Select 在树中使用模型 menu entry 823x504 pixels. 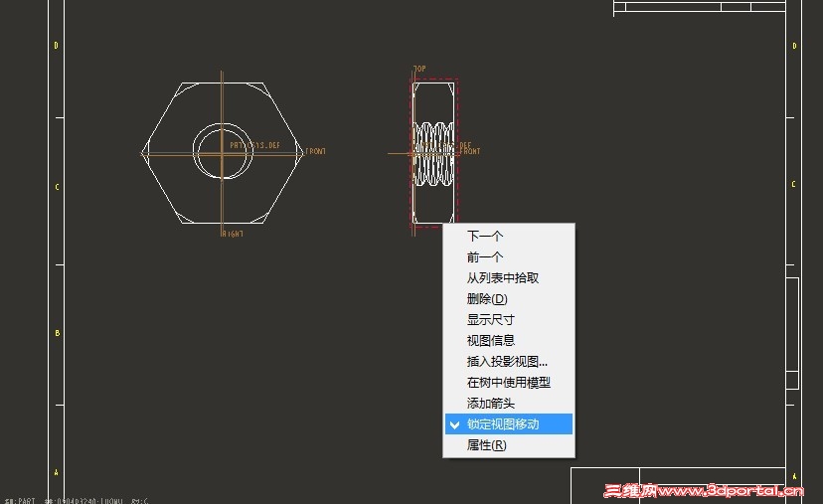(x=509, y=382)
